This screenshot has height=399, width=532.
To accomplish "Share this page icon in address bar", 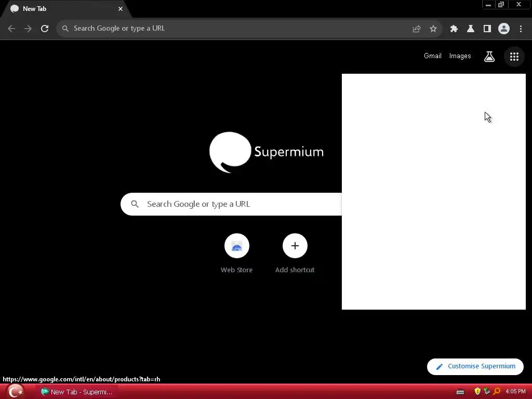I will [x=416, y=29].
